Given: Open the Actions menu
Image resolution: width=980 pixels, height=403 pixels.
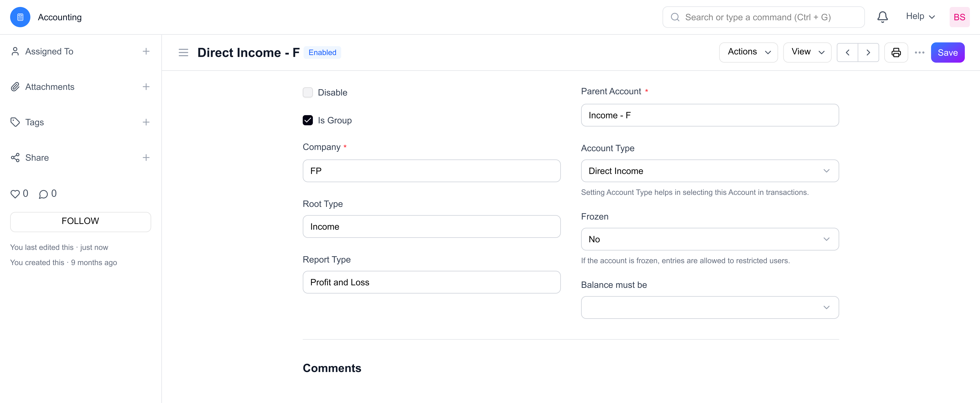Looking at the screenshot, I should (748, 53).
